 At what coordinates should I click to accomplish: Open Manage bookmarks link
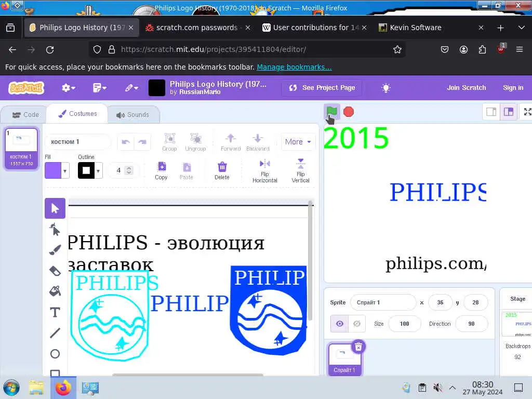pos(294,67)
